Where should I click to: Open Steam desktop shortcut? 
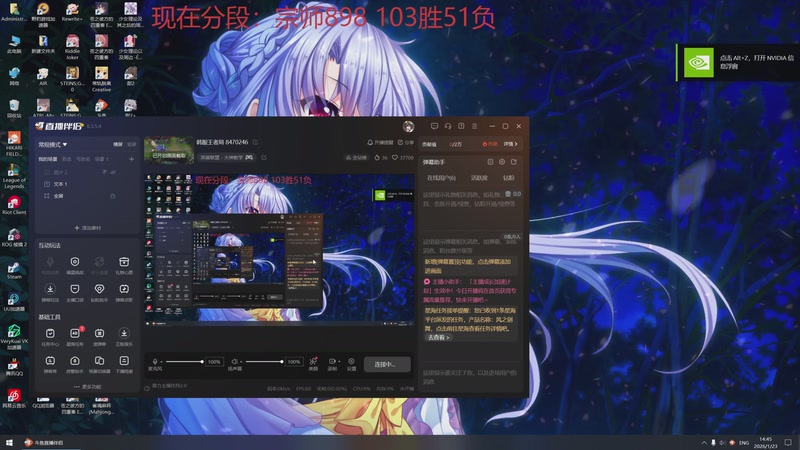pos(14,270)
